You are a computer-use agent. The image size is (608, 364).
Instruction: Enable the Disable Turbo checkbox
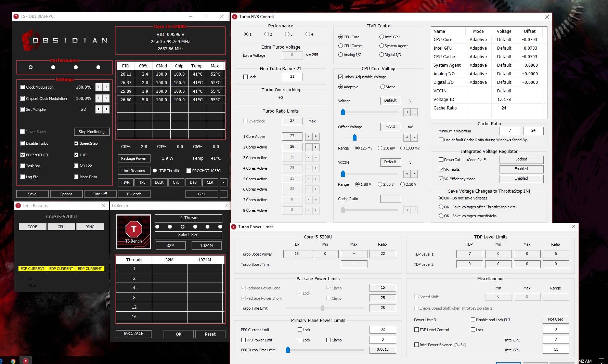point(23,143)
